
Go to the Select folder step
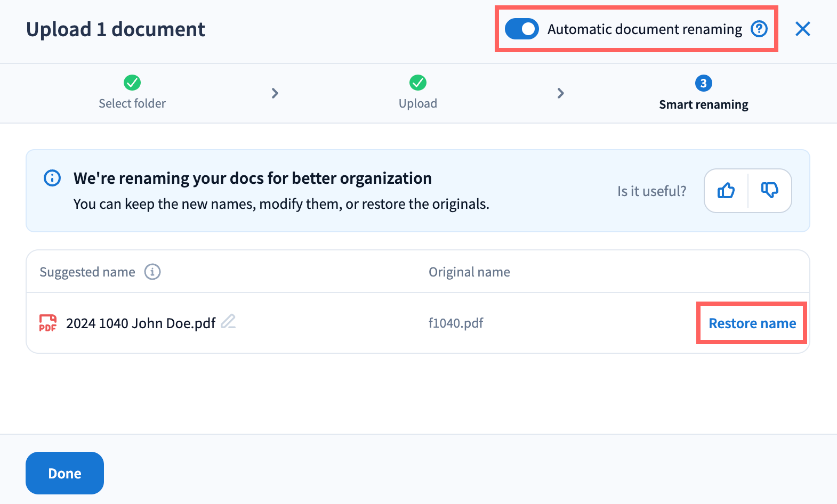[132, 103]
